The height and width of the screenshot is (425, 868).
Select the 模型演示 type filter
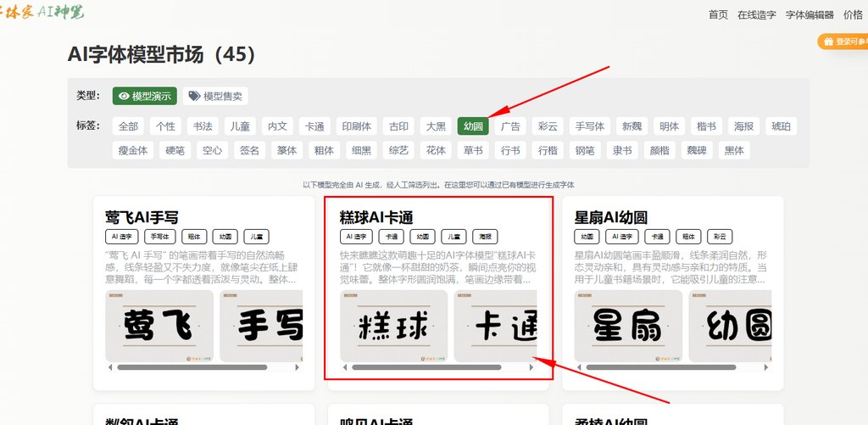145,96
